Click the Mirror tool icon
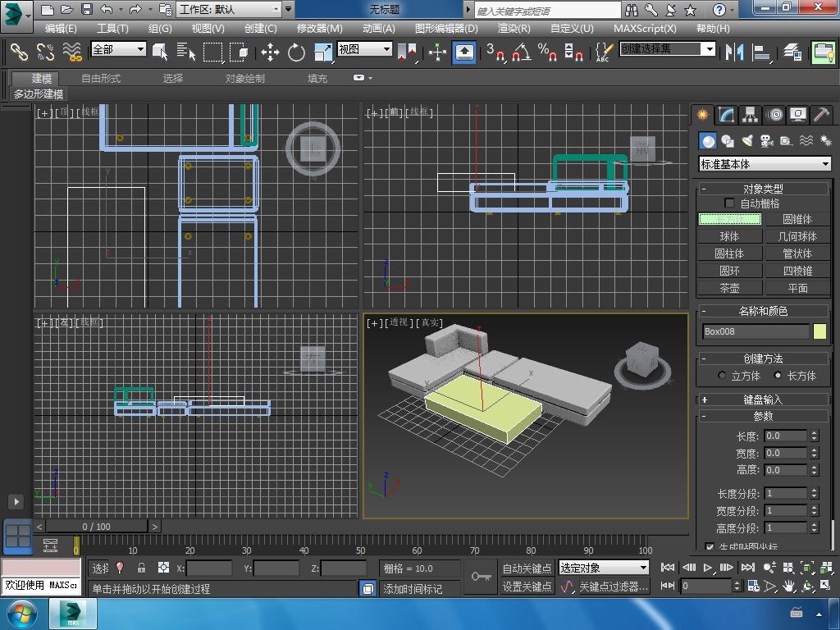Screen dimensions: 840x630 coord(733,52)
